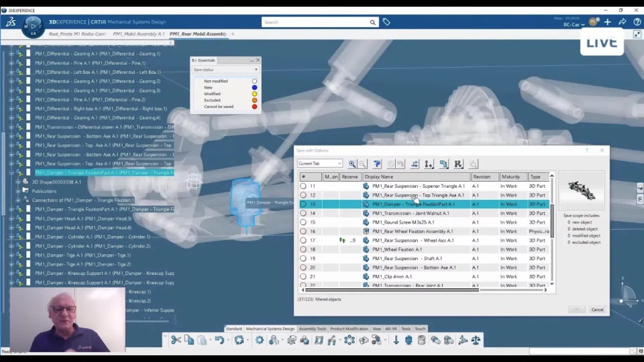Expand the 3D Shape00003338 A.1 tree node
Screen dimensions: 644x362
tap(18, 182)
